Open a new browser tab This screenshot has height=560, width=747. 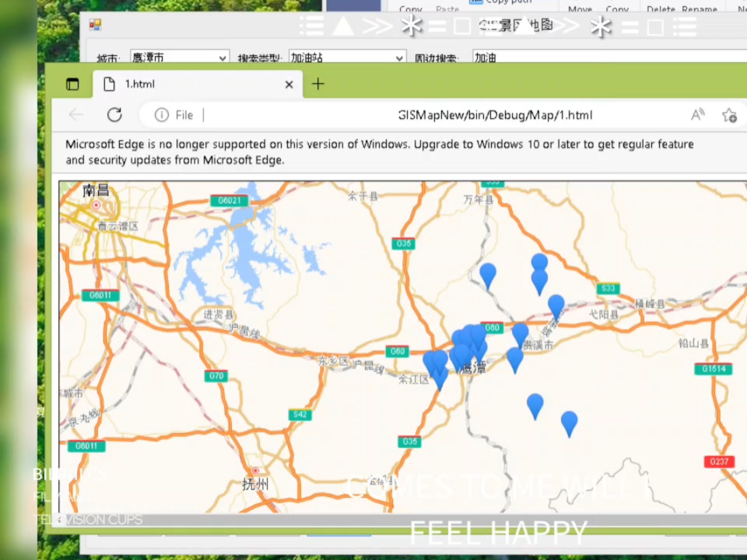[318, 84]
